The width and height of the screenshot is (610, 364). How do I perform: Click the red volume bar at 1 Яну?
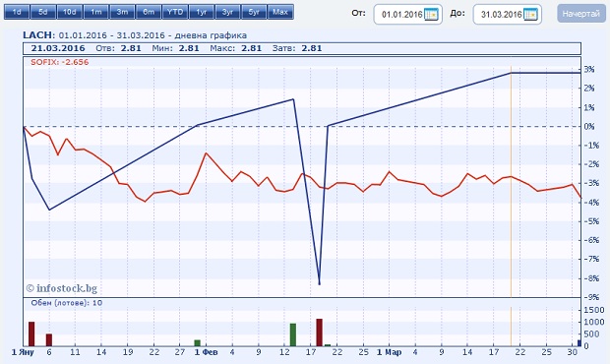click(31, 334)
